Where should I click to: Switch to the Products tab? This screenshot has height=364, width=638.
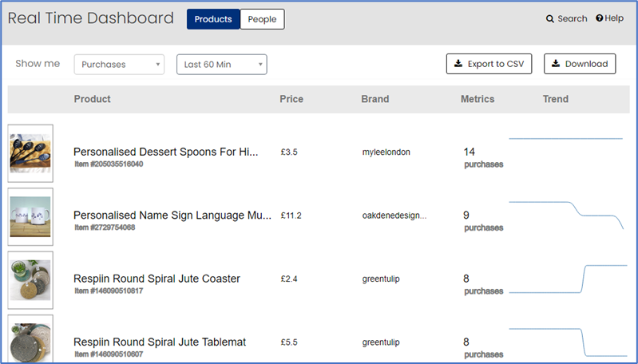(x=213, y=19)
